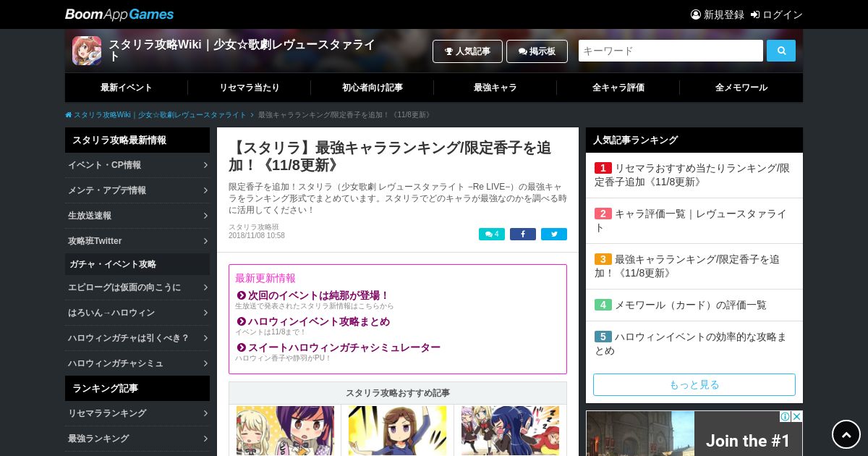This screenshot has width=868, height=456.
Task: Click the breadcrumb home link スタリラ攻略Wiki
Action: (156, 115)
